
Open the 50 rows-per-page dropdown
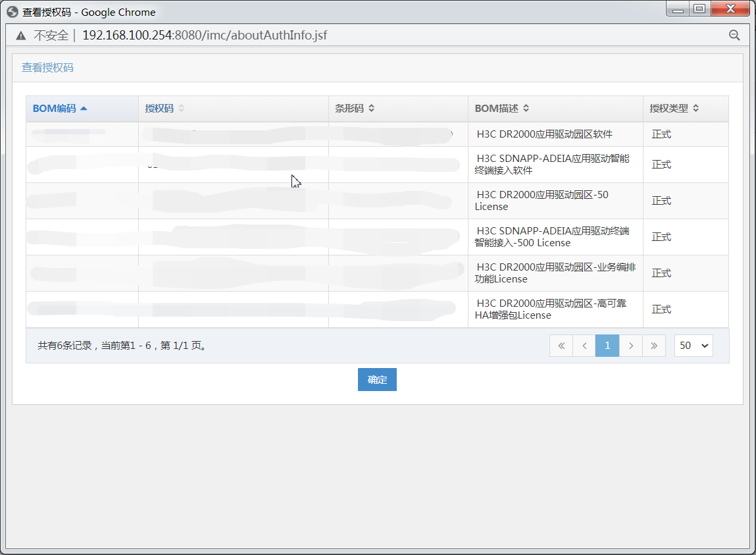click(x=693, y=346)
